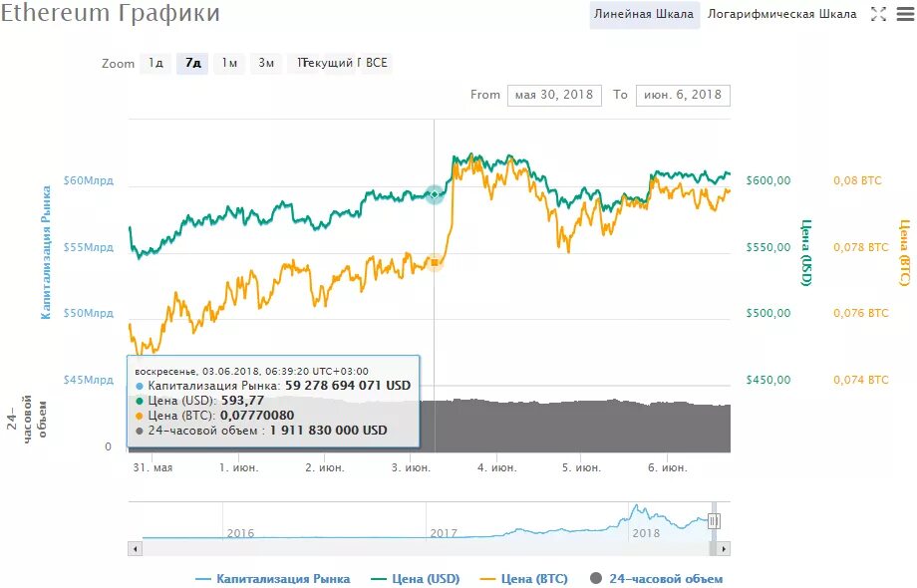The height and width of the screenshot is (588, 917).
Task: Click the 59 278 694 071 USD tooltip value
Action: (x=348, y=386)
